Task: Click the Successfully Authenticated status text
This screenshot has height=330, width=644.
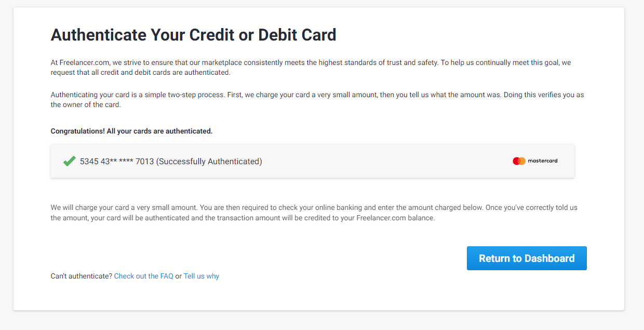Action: (x=209, y=162)
